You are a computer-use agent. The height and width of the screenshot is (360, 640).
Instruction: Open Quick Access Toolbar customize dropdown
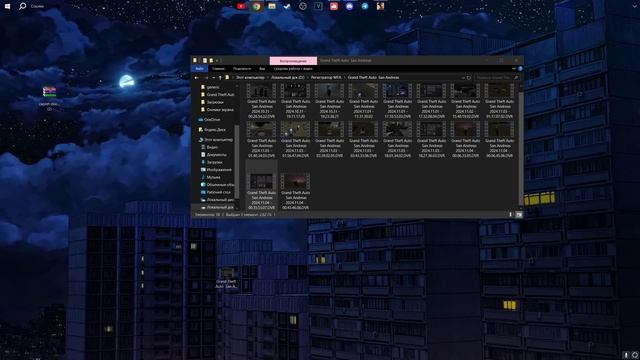217,60
